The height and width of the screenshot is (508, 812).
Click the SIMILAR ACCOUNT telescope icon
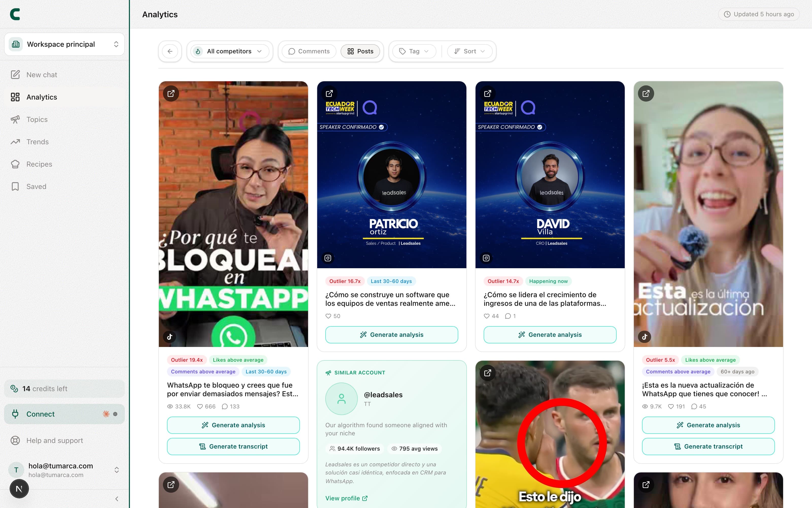(x=329, y=373)
